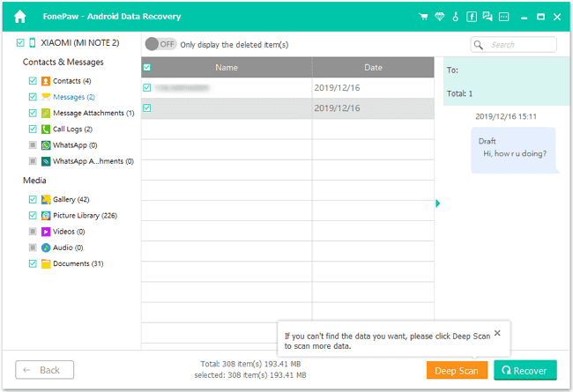The width and height of the screenshot is (573, 392).
Task: Open the shopping cart purchase icon
Action: (x=423, y=17)
